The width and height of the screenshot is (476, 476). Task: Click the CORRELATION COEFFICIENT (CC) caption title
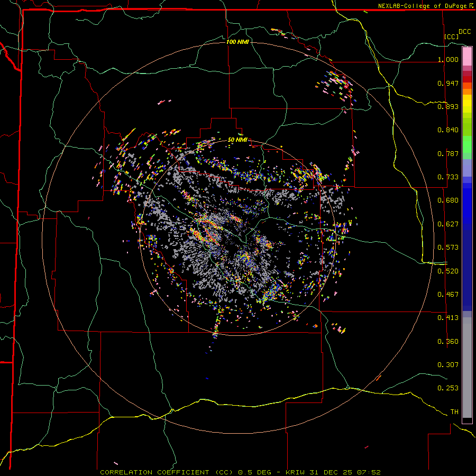pyautogui.click(x=167, y=472)
